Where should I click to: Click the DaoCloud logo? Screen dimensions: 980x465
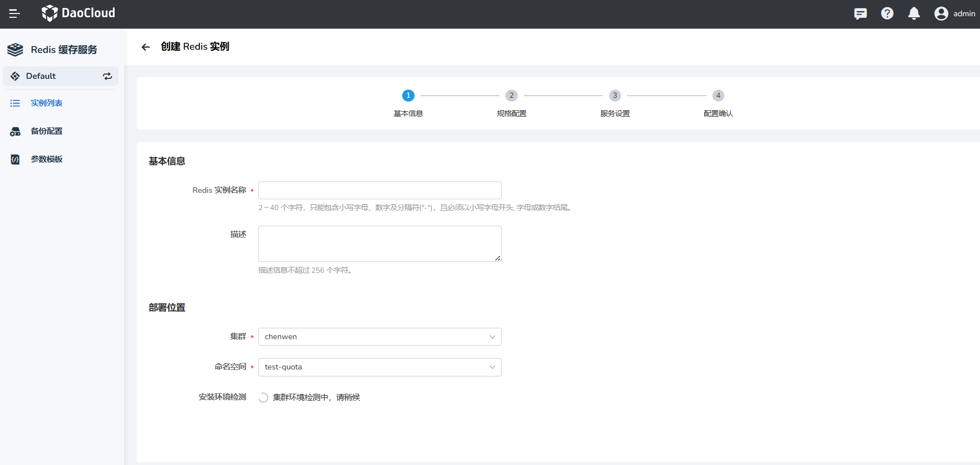coord(78,13)
